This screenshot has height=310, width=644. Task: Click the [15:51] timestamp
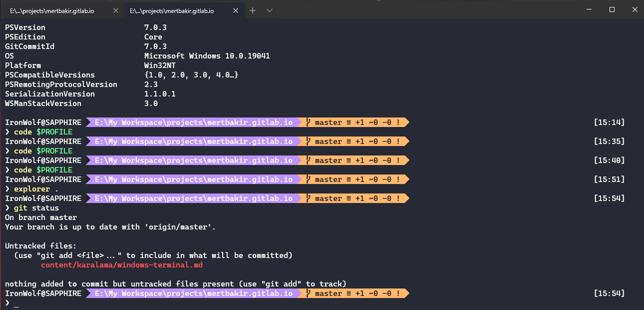coord(609,179)
